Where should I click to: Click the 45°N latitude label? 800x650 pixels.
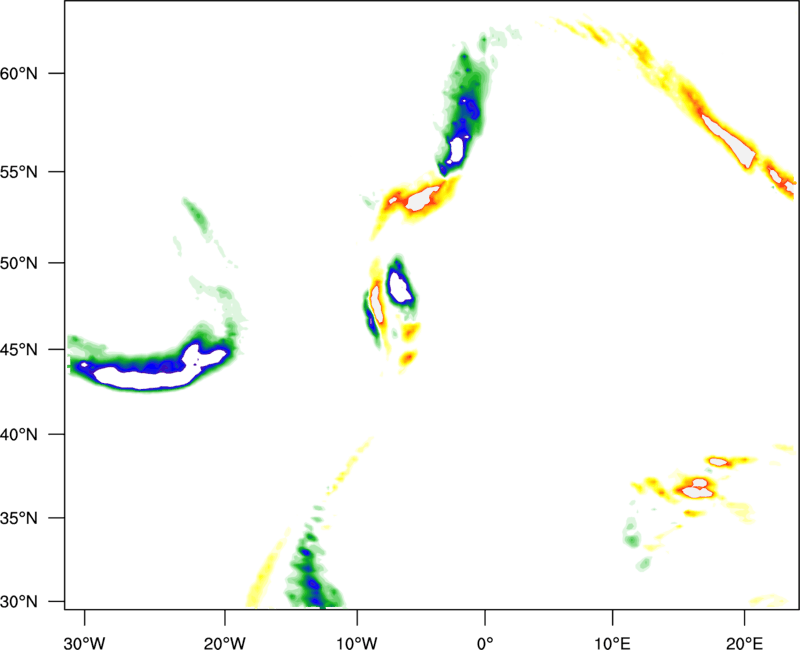tap(19, 350)
